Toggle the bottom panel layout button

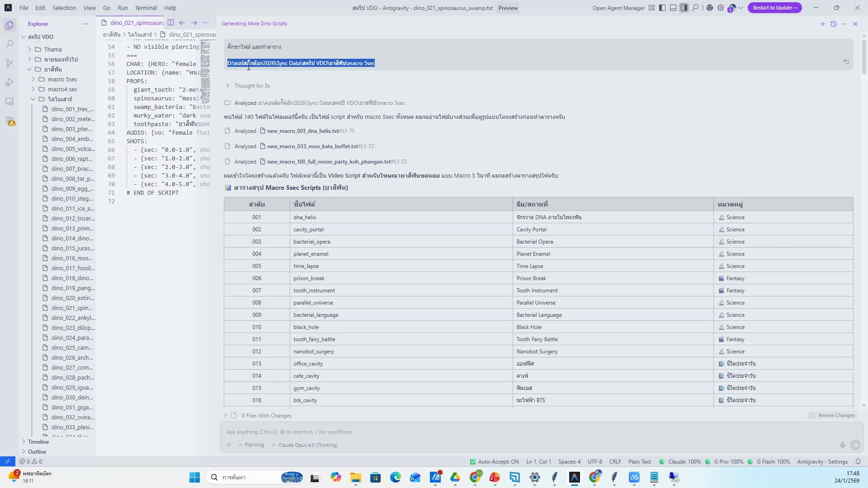(x=673, y=8)
